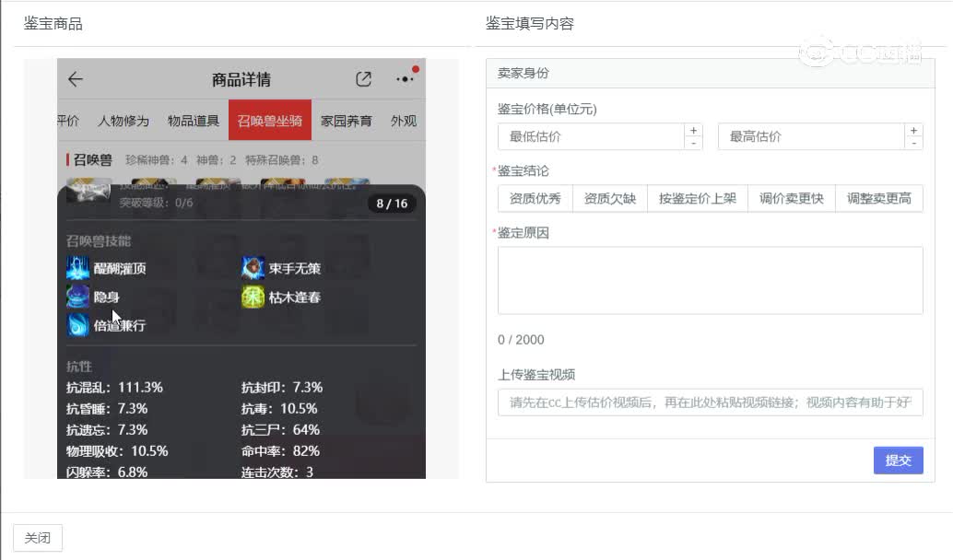Open the partially visible 评价 tab

pos(68,121)
